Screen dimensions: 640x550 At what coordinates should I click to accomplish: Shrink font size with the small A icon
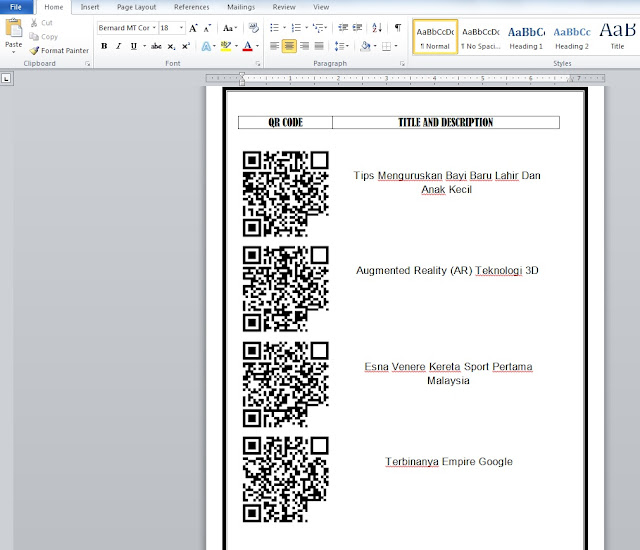pyautogui.click(x=207, y=28)
